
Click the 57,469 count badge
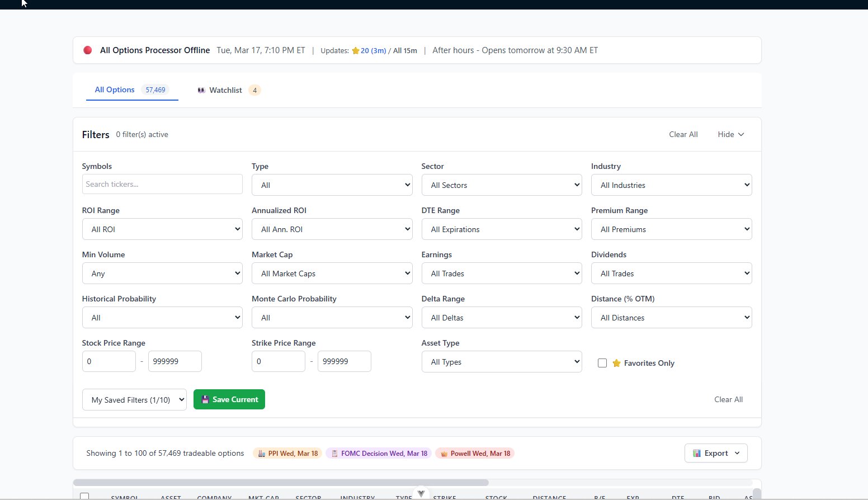pyautogui.click(x=155, y=90)
